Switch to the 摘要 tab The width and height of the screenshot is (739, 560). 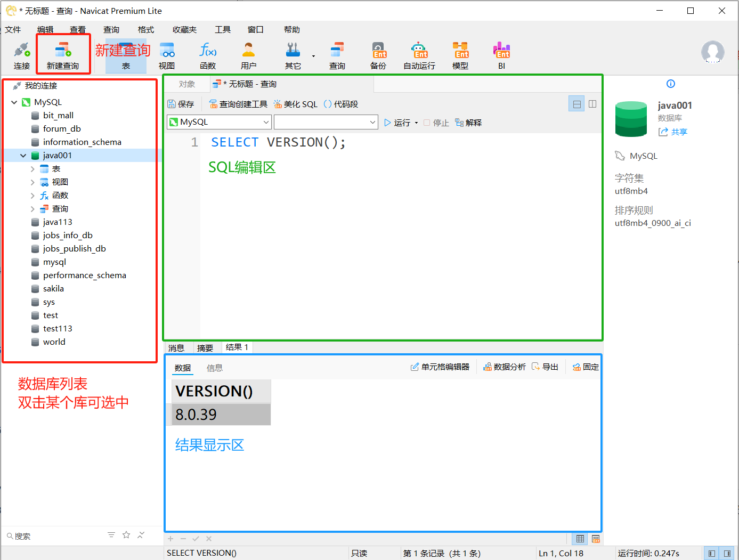pos(205,348)
